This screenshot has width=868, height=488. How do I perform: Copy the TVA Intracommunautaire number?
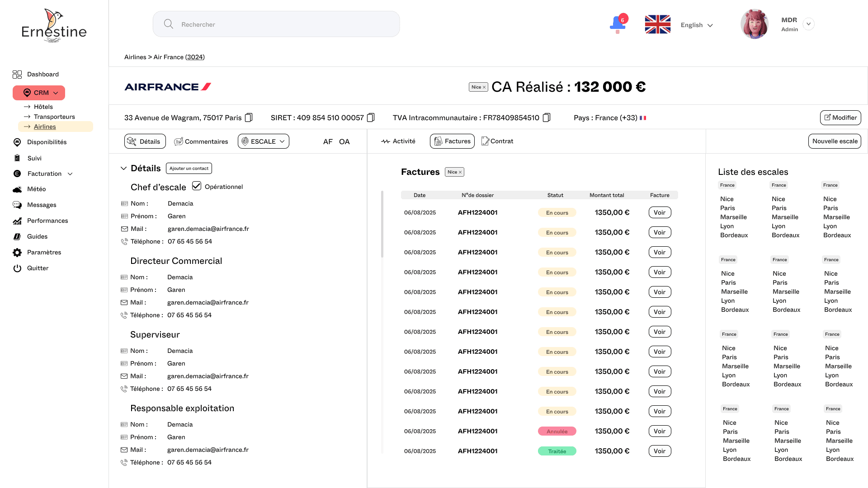coord(546,117)
